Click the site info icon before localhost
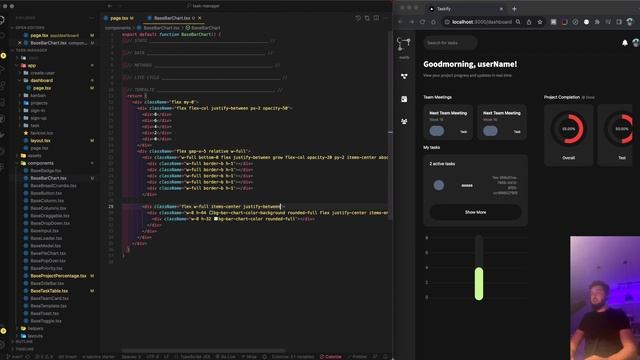 447,22
